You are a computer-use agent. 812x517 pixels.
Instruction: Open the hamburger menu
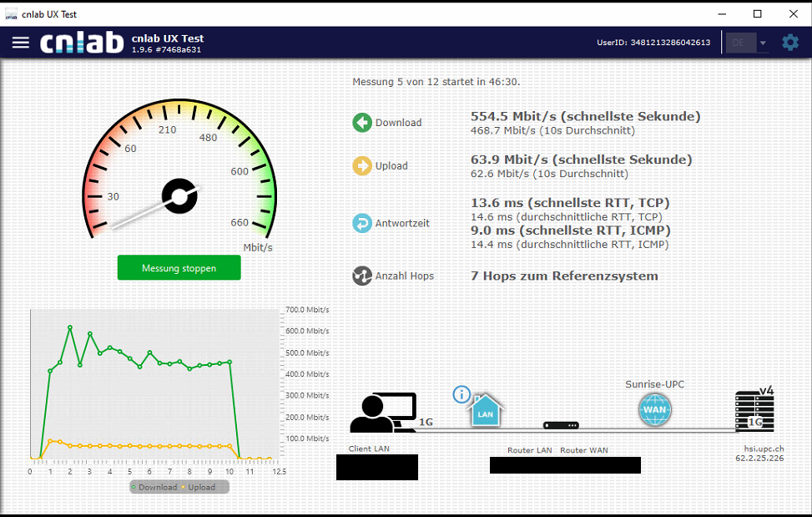coord(21,43)
